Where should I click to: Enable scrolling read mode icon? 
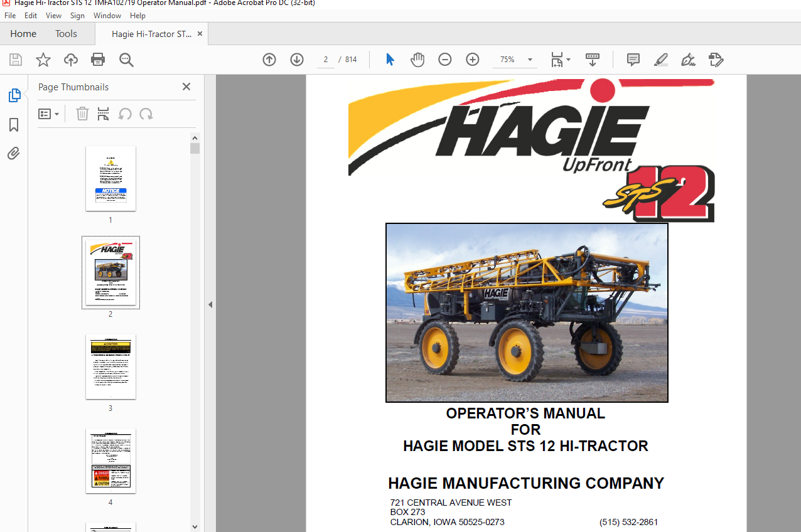pyautogui.click(x=593, y=60)
